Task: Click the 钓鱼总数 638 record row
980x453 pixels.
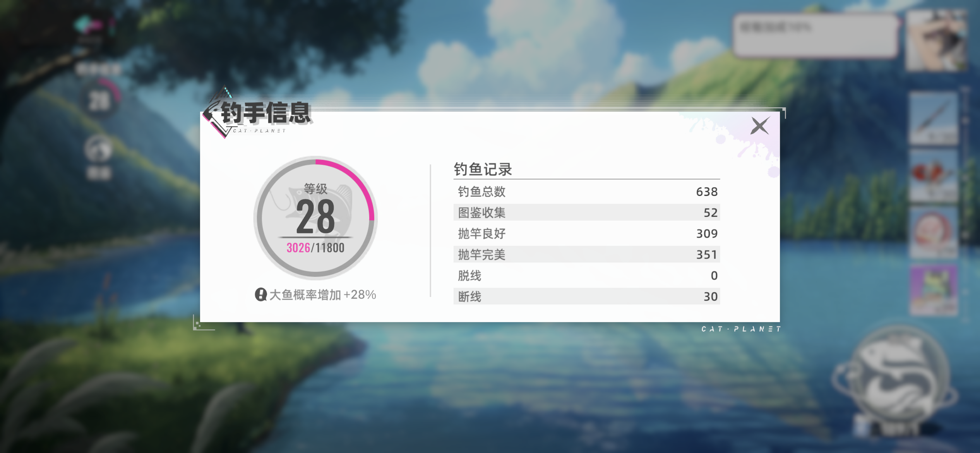Action: [x=586, y=192]
